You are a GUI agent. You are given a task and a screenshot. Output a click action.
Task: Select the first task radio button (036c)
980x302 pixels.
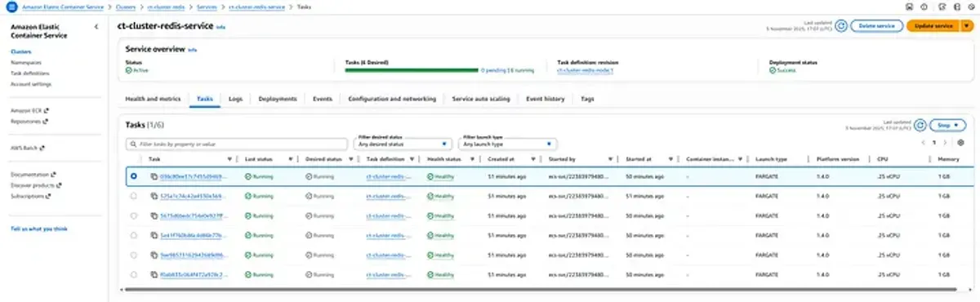tap(133, 175)
